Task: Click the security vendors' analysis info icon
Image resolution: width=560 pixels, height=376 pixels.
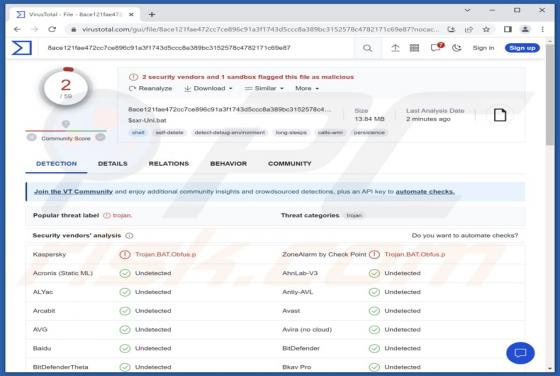Action: pos(129,236)
